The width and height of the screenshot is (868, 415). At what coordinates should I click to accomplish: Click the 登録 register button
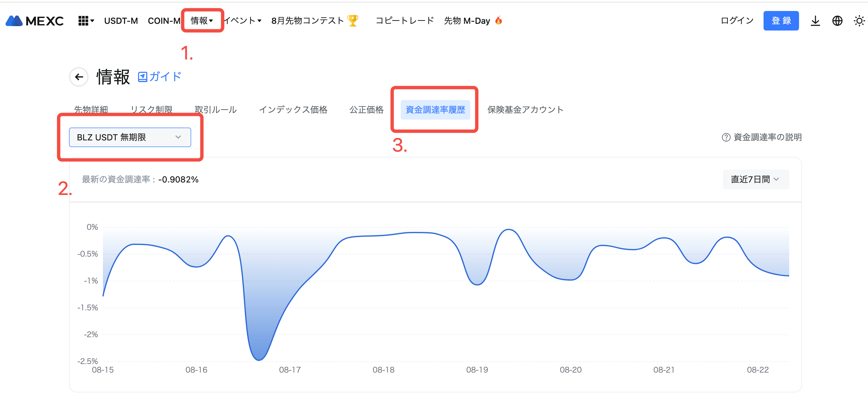tap(781, 21)
